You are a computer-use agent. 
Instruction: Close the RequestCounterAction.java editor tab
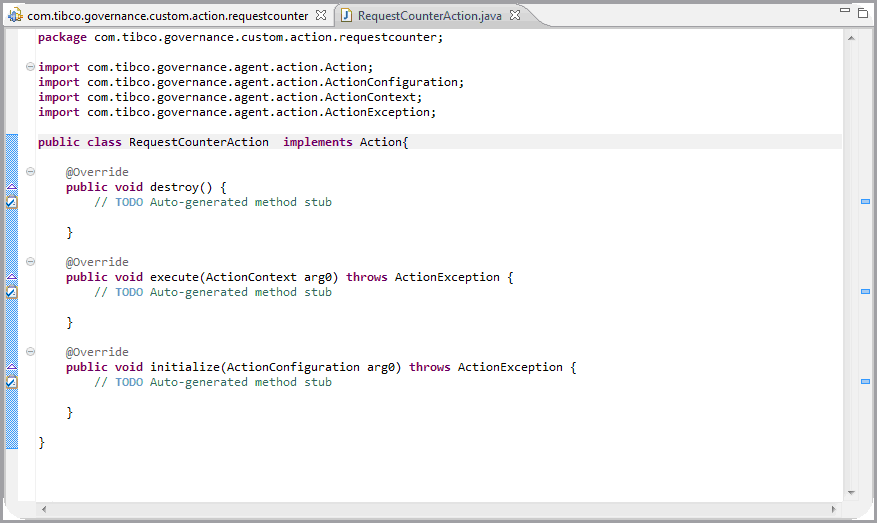[515, 15]
